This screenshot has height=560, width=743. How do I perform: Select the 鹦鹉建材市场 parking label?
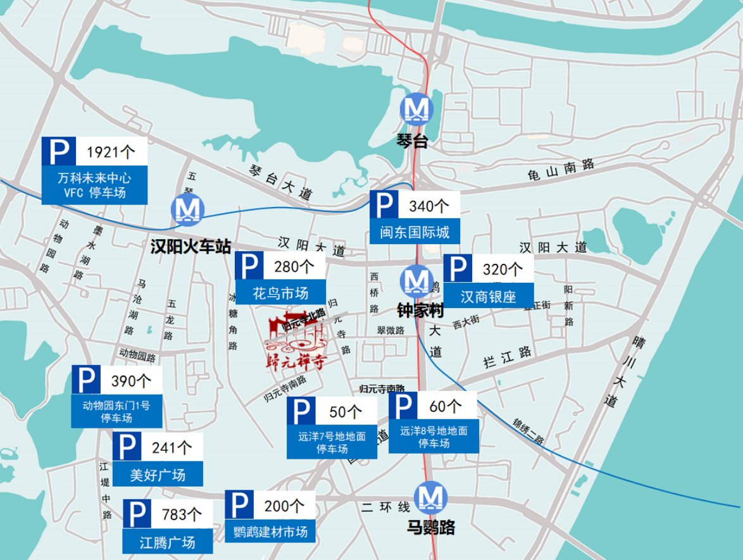point(270,532)
